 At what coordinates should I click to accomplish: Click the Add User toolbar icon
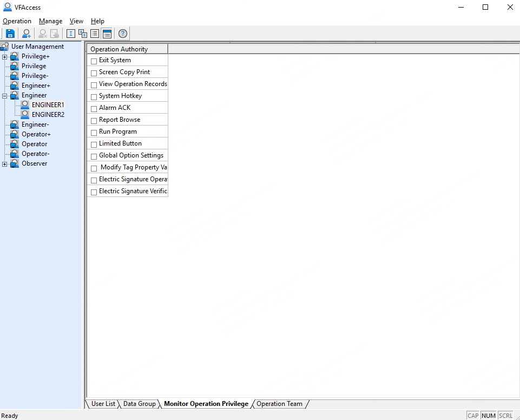[x=27, y=34]
